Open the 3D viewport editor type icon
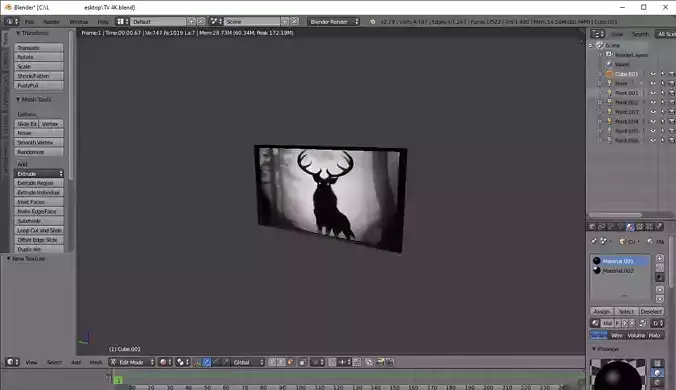The image size is (676, 390). [x=13, y=362]
